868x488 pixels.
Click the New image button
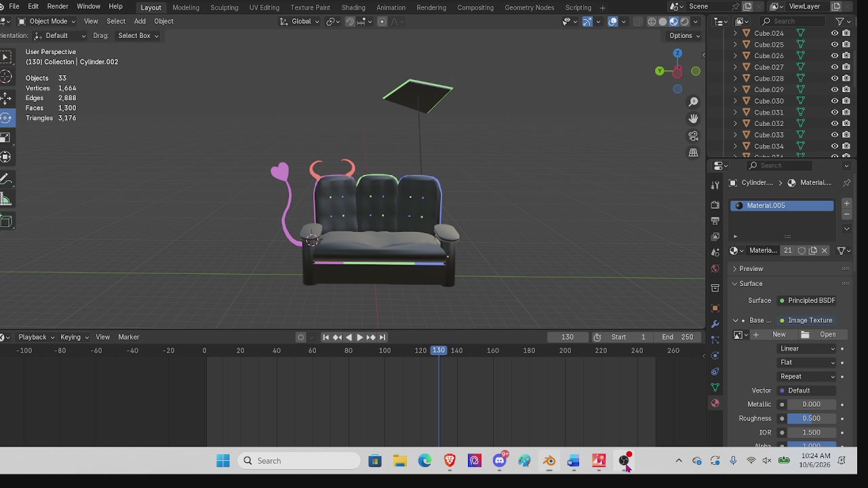[774, 334]
